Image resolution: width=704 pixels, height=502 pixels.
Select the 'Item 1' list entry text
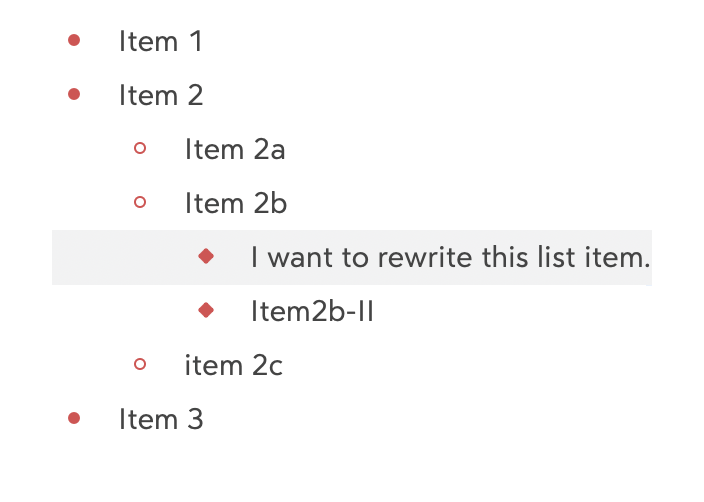tap(160, 42)
